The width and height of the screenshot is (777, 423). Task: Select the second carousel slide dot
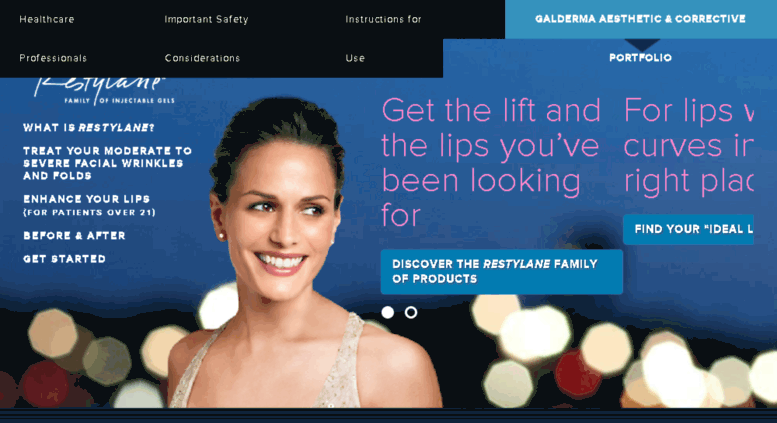pos(411,313)
